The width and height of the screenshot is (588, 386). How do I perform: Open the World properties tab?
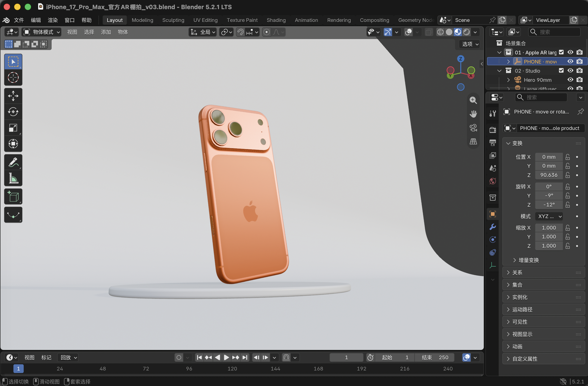click(493, 181)
